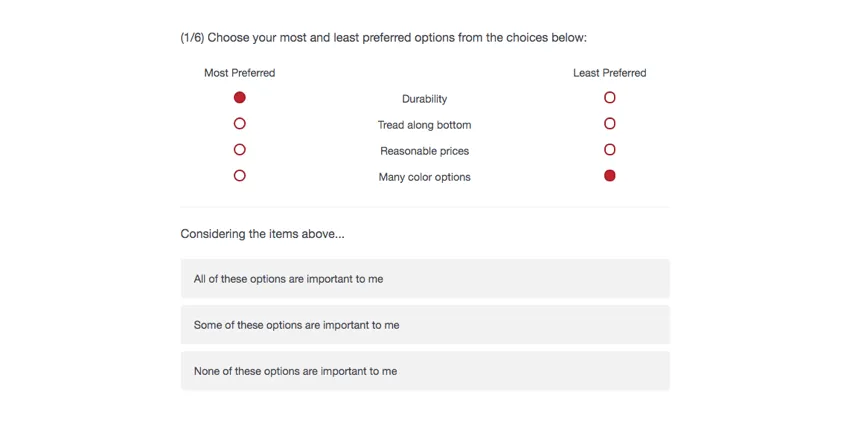Viewport: 850px width, 425px height.
Task: Choose Reasonable prices as Least Preferred
Action: pyautogui.click(x=610, y=150)
